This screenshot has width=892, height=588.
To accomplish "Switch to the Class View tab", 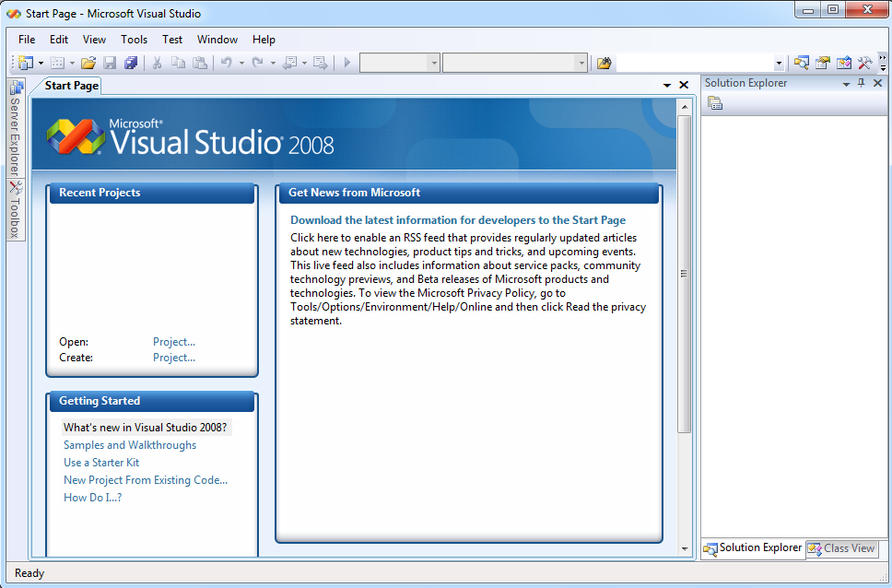I will [842, 548].
